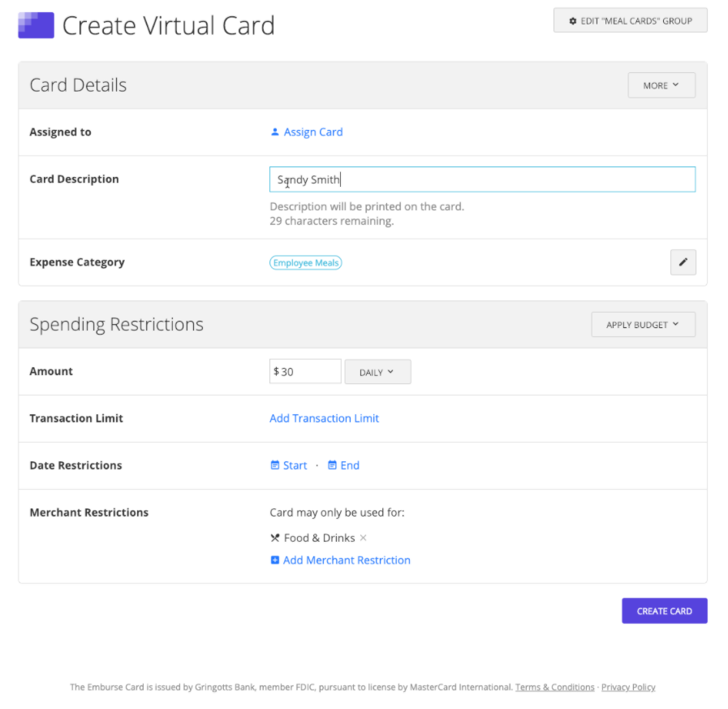Remove the Food & Drinks restriction via its X
This screenshot has height=709, width=728.
(x=363, y=537)
